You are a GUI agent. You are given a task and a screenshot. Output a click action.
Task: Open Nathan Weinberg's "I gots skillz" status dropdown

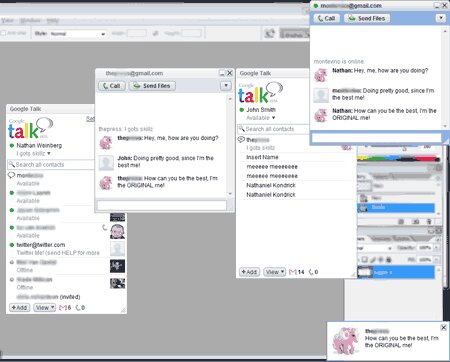(x=49, y=153)
